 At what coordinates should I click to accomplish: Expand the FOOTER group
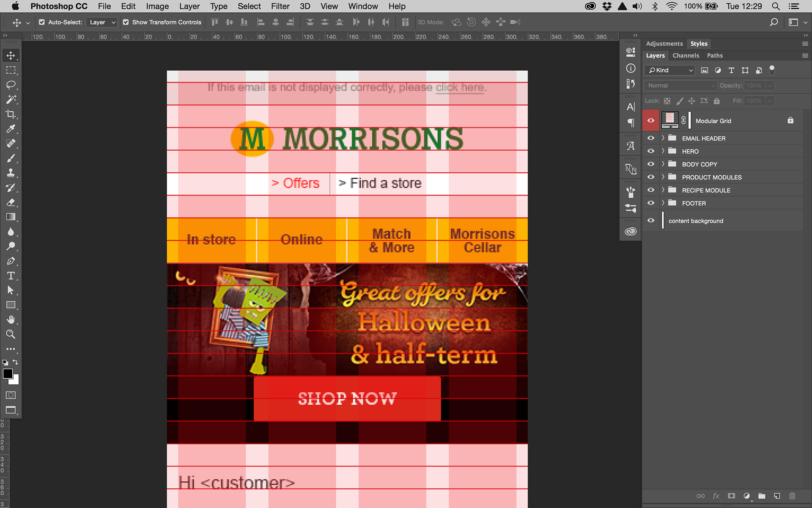[663, 203]
